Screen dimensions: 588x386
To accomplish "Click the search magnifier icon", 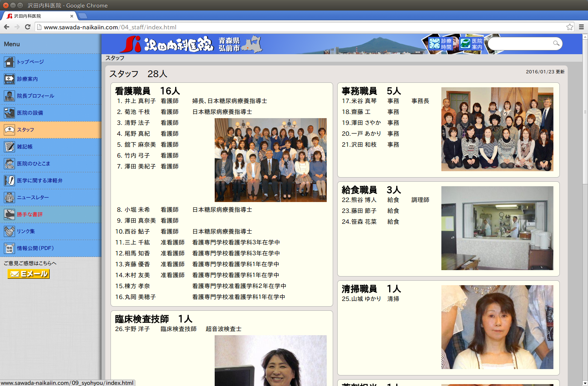I will pos(556,44).
